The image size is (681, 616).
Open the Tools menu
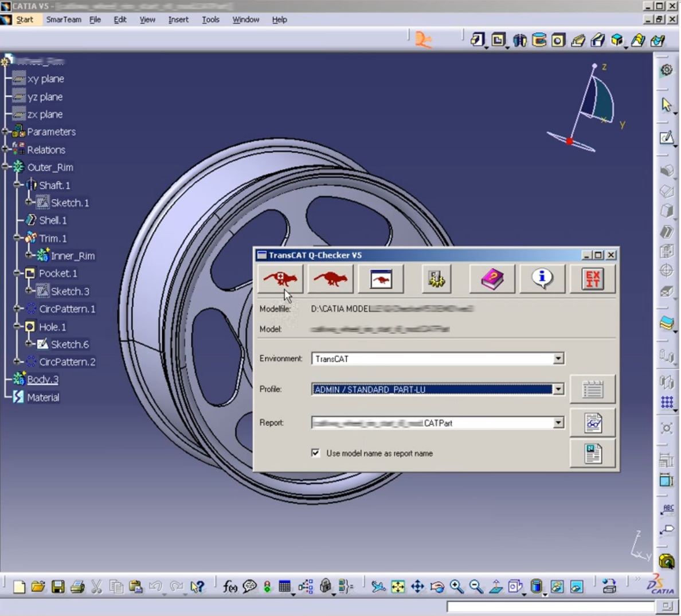210,20
